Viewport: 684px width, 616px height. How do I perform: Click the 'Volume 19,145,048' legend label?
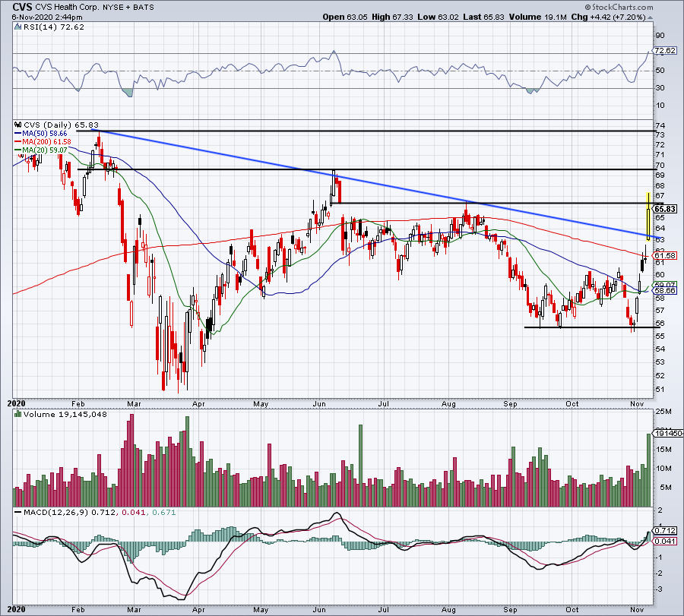[65, 414]
